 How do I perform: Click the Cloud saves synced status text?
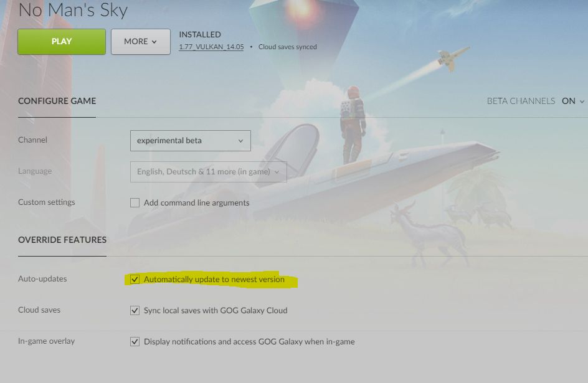point(288,47)
